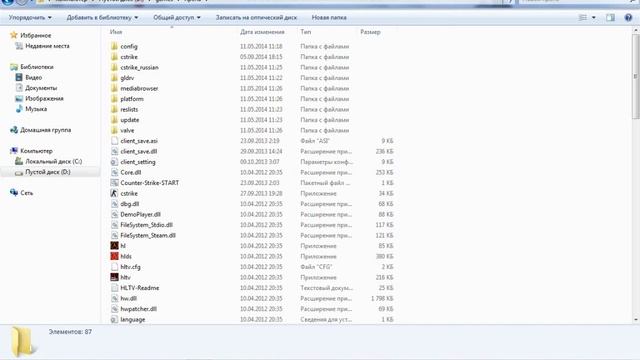Select the hw.dll file name
The image size is (640, 360).
[129, 299]
